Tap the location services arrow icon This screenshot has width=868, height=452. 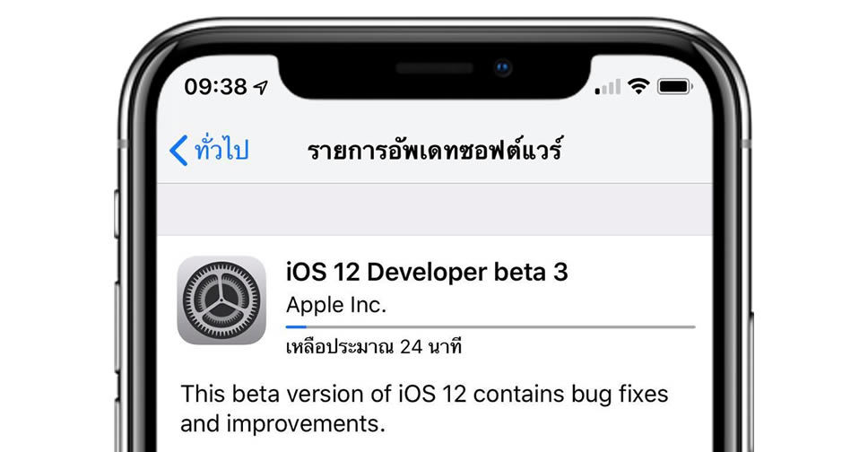point(260,87)
